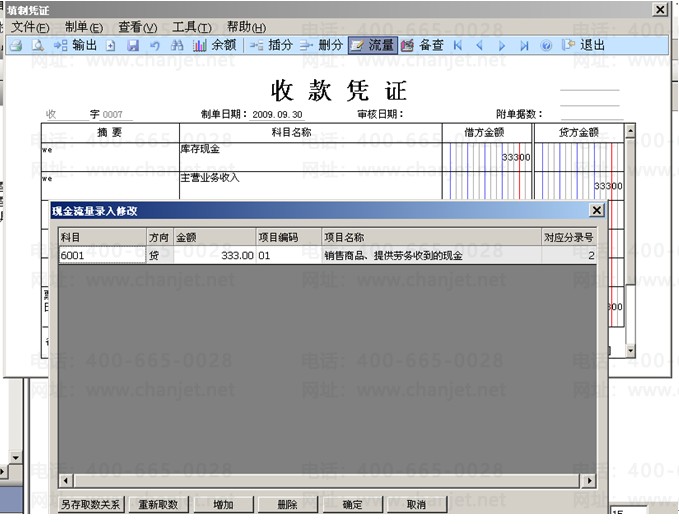Click 退出 exit toolbar button
Image resolution: width=679 pixels, height=525 pixels.
(x=583, y=45)
